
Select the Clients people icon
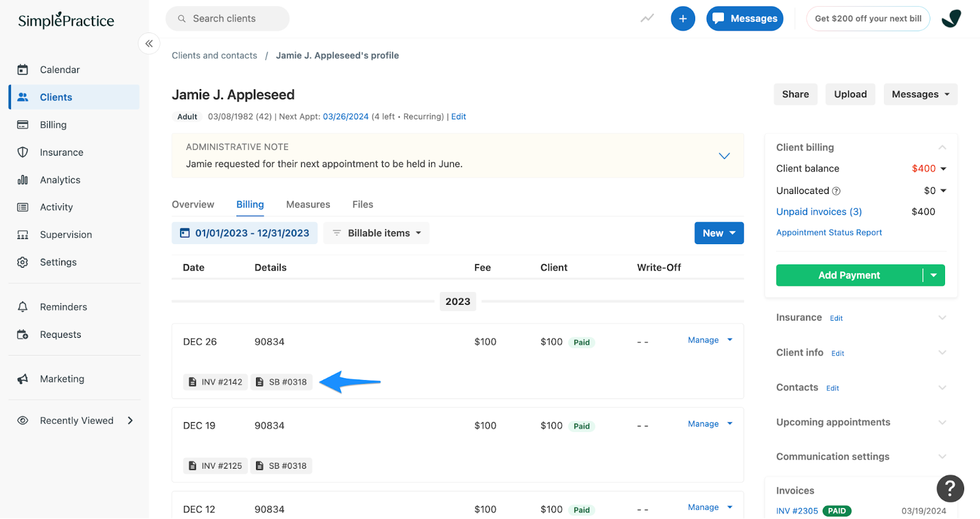(x=23, y=97)
